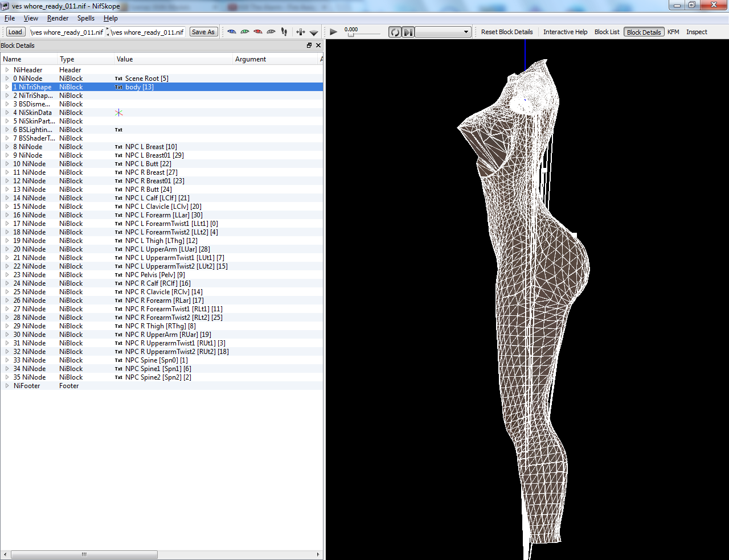Click the Value column header
This screenshot has width=729, height=560.
point(173,59)
